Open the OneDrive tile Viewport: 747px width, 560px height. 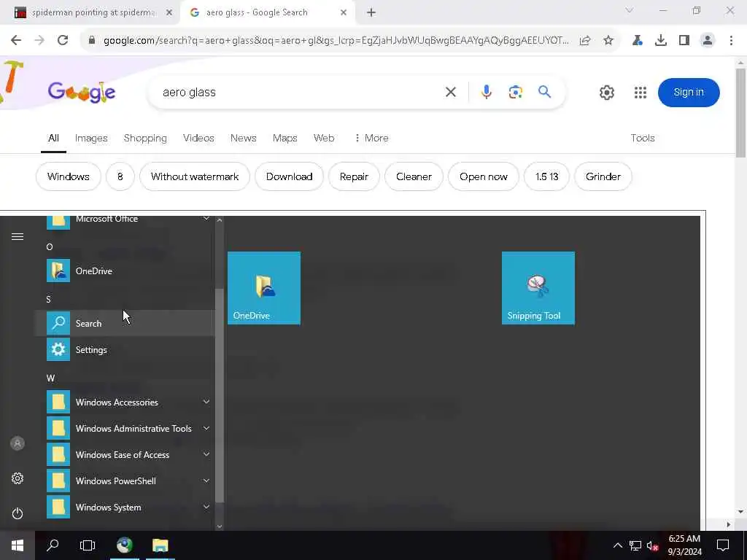tap(264, 288)
